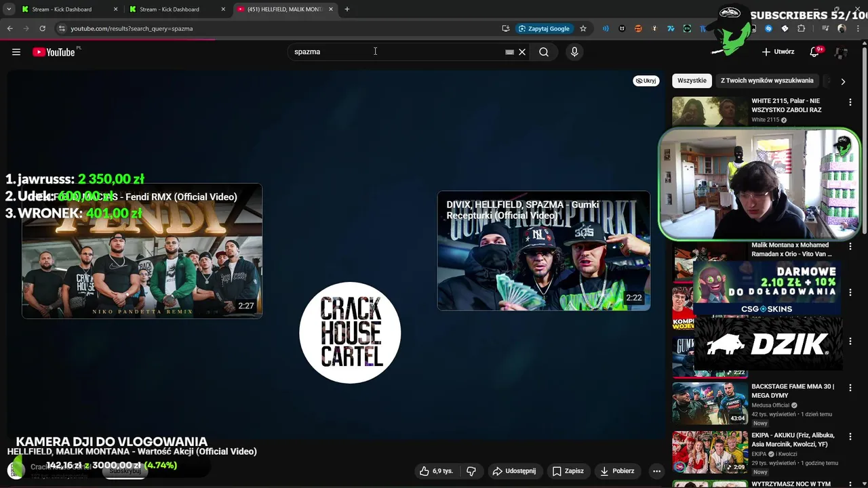This screenshot has width=868, height=488.
Task: Like the video (6,9 tys.)
Action: point(435,471)
